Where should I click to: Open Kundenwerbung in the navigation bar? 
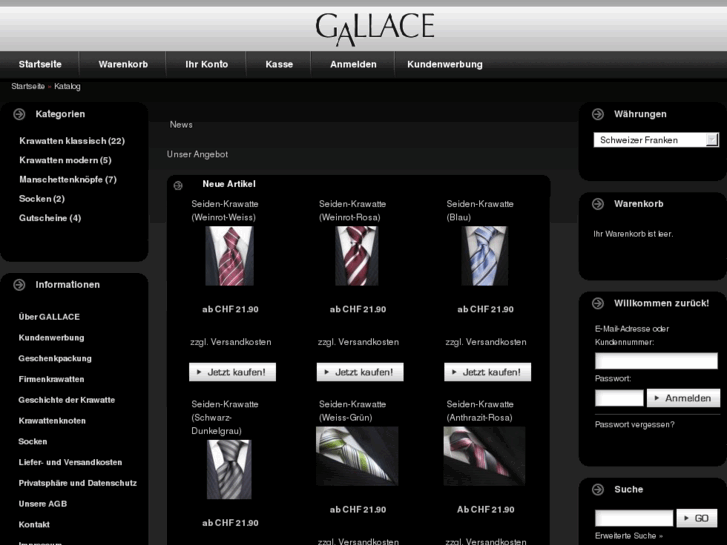445,64
